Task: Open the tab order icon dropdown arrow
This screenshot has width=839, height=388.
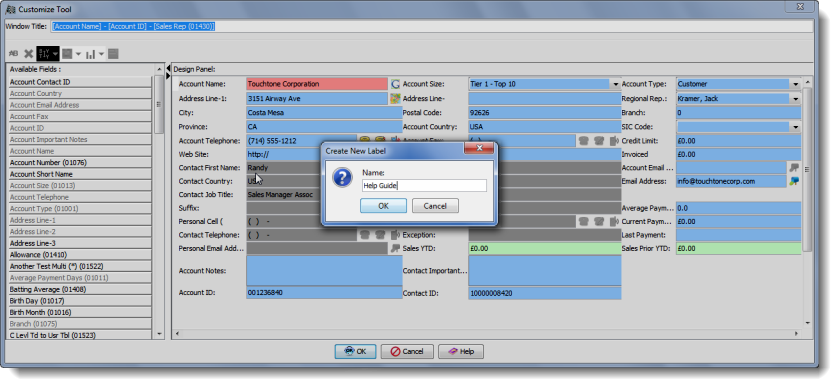Action: click(55, 54)
